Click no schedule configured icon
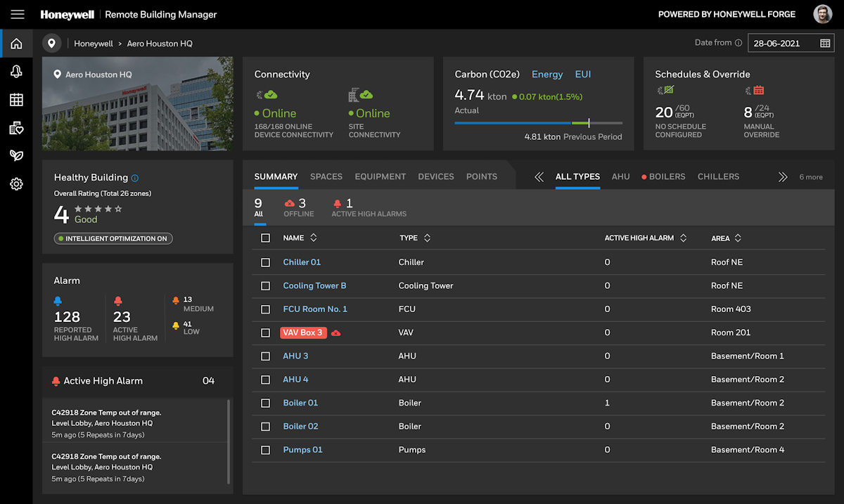 [665, 90]
